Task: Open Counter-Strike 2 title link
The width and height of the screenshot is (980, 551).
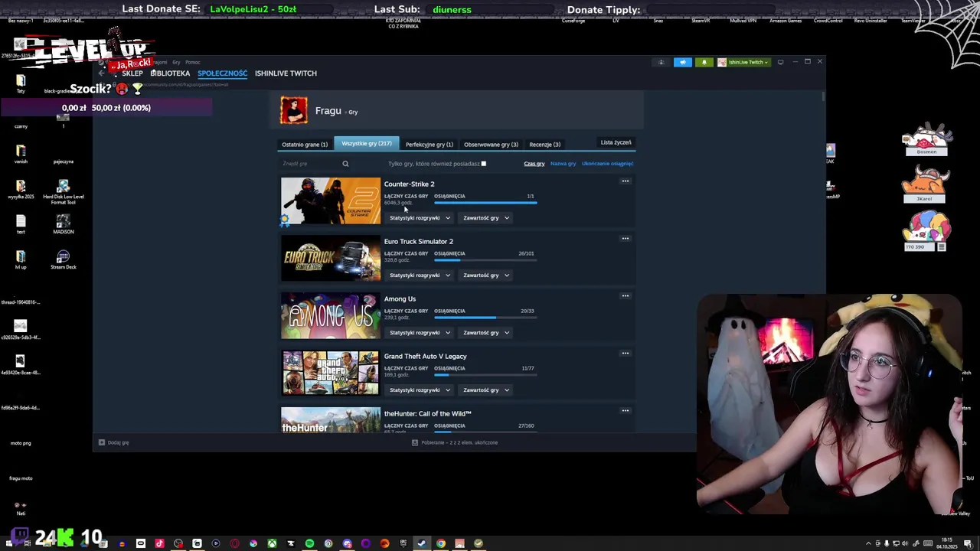Action: click(x=409, y=184)
